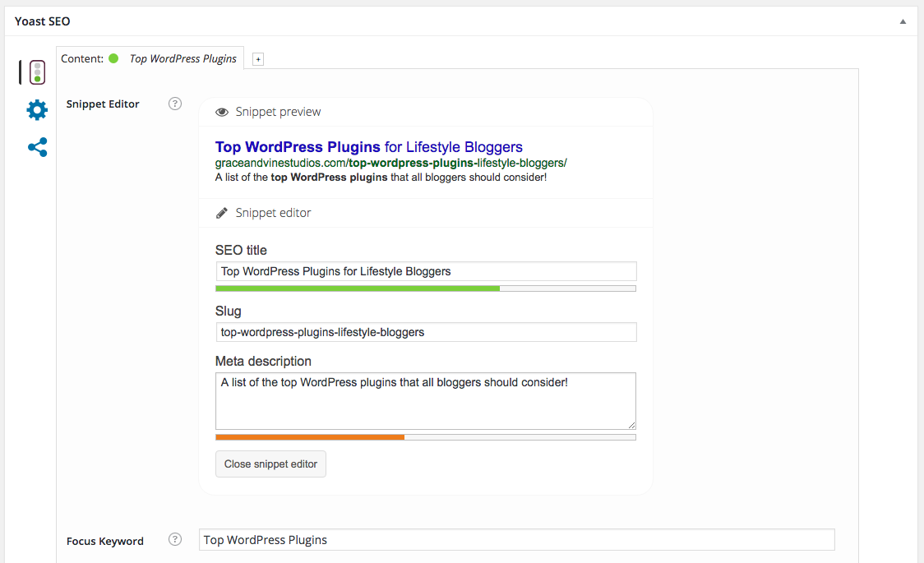Click the orange meta description length bar
924x563 pixels.
[x=310, y=437]
